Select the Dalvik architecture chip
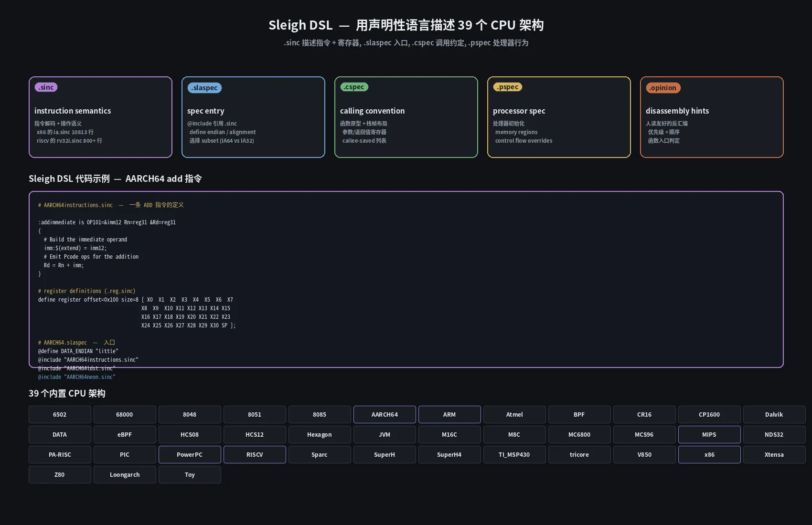812x525 pixels. [x=774, y=414]
